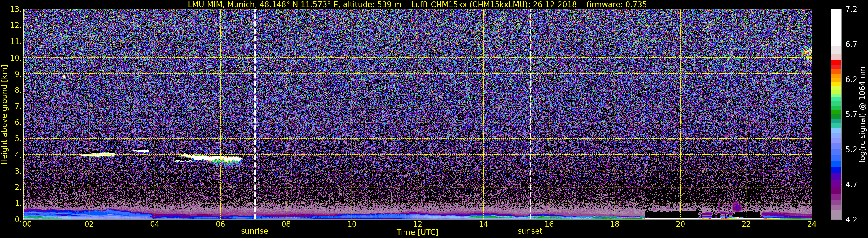The width and height of the screenshot is (868, 238).
Task: Click the green band in the colorbar
Action: (x=836, y=114)
